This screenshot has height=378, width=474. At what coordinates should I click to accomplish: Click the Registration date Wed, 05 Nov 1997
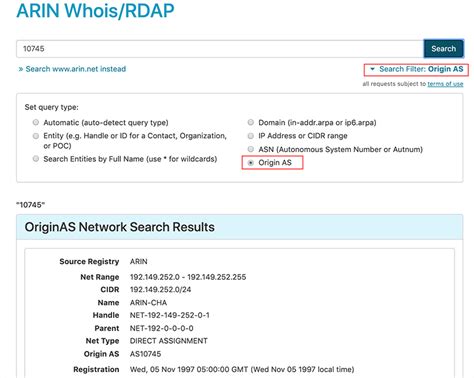pos(242,369)
